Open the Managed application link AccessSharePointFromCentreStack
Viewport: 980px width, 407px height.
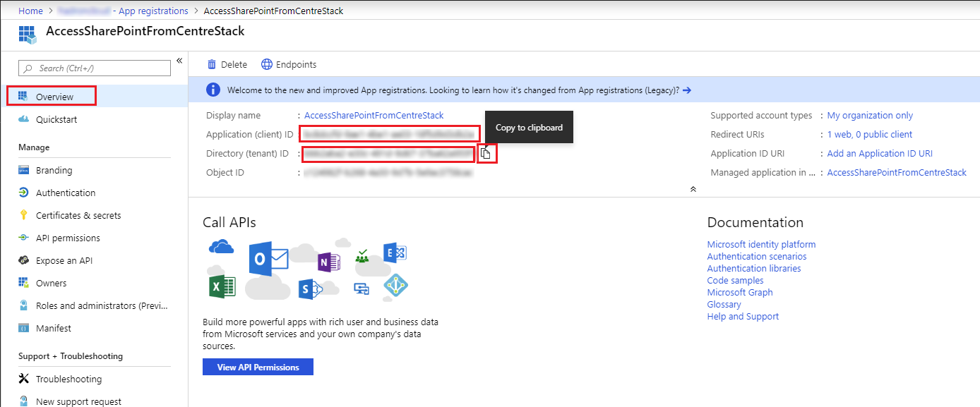pos(897,172)
